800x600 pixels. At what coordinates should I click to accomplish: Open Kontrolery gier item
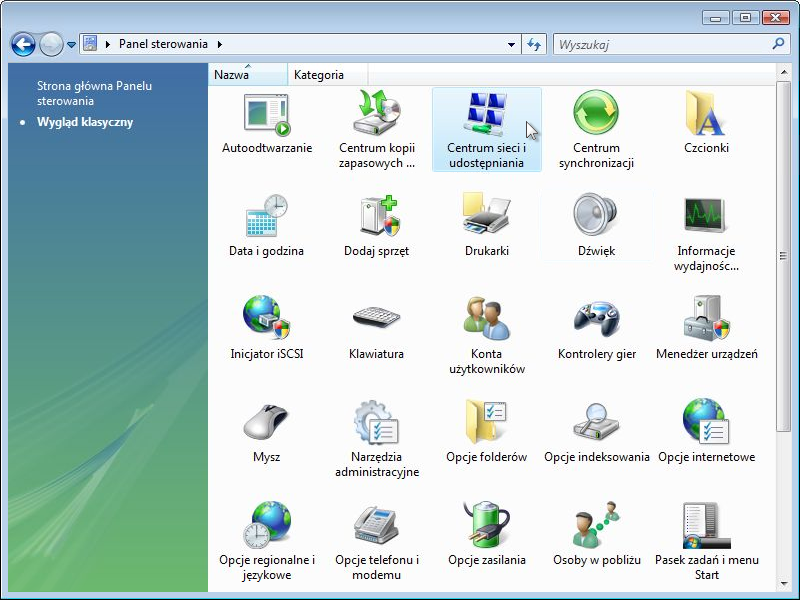(x=596, y=329)
